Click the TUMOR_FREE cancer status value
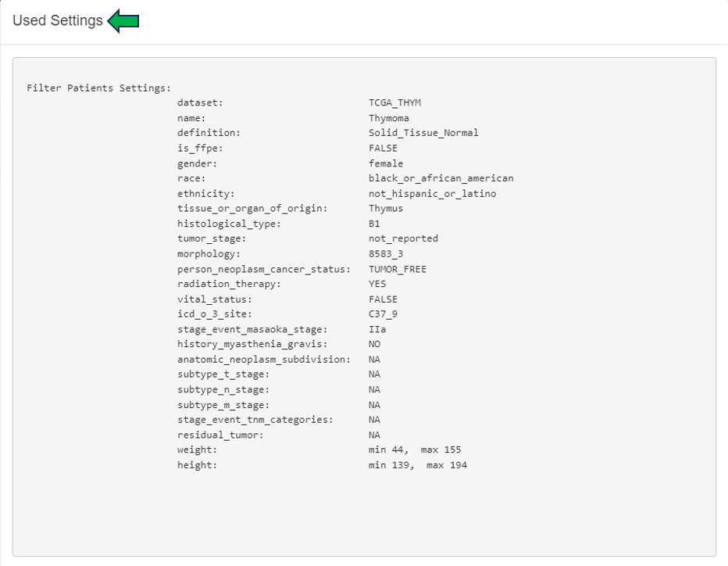 click(x=398, y=269)
